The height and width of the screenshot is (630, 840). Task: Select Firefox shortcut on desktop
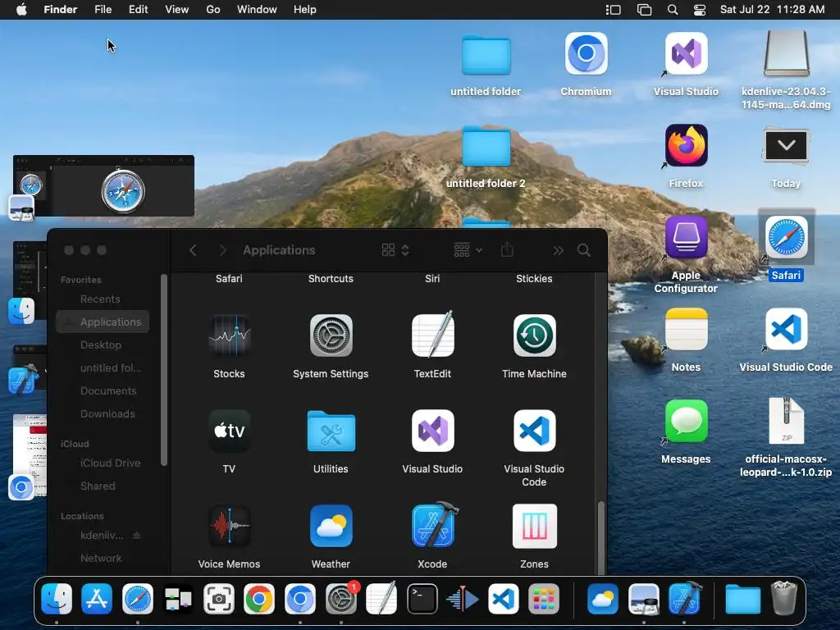(x=687, y=146)
